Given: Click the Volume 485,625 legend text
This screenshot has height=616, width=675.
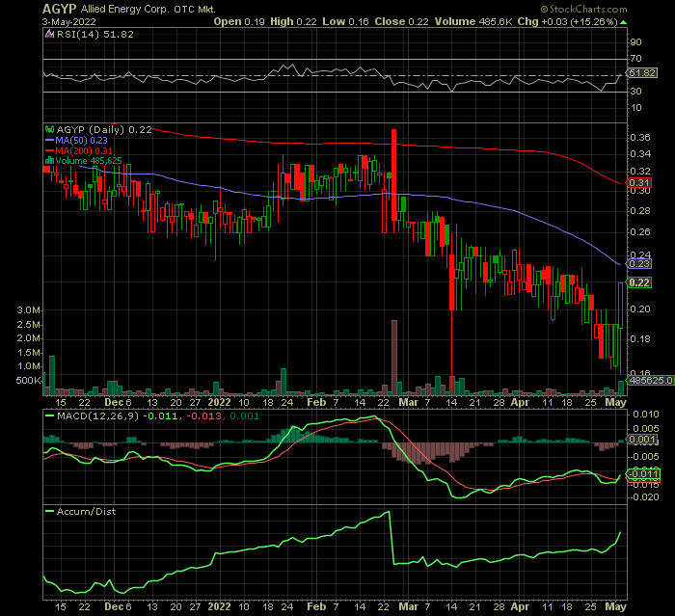Looking at the screenshot, I should [x=89, y=161].
